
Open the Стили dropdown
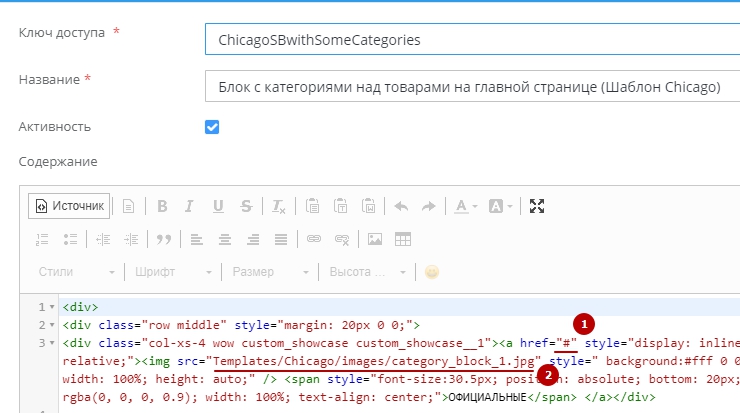click(x=77, y=272)
